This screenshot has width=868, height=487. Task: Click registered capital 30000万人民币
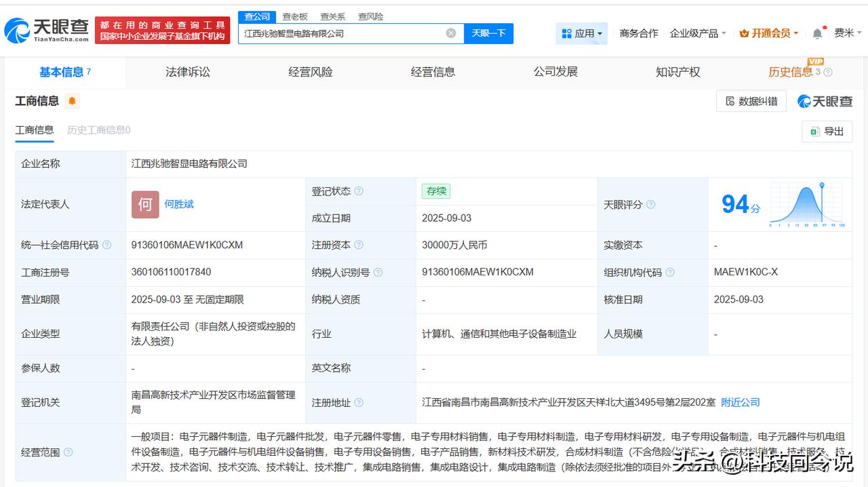point(454,245)
